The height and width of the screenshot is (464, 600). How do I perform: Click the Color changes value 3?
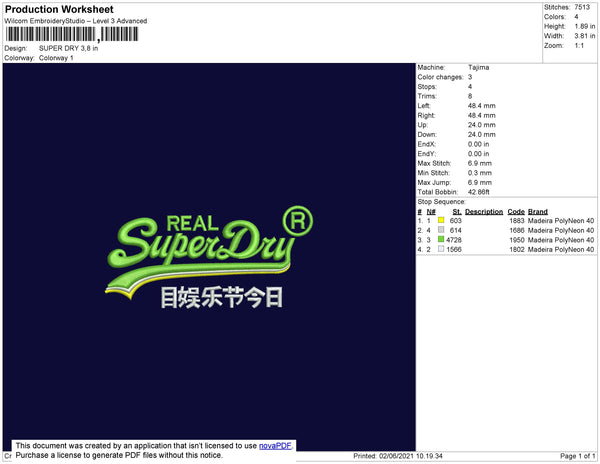pyautogui.click(x=470, y=77)
